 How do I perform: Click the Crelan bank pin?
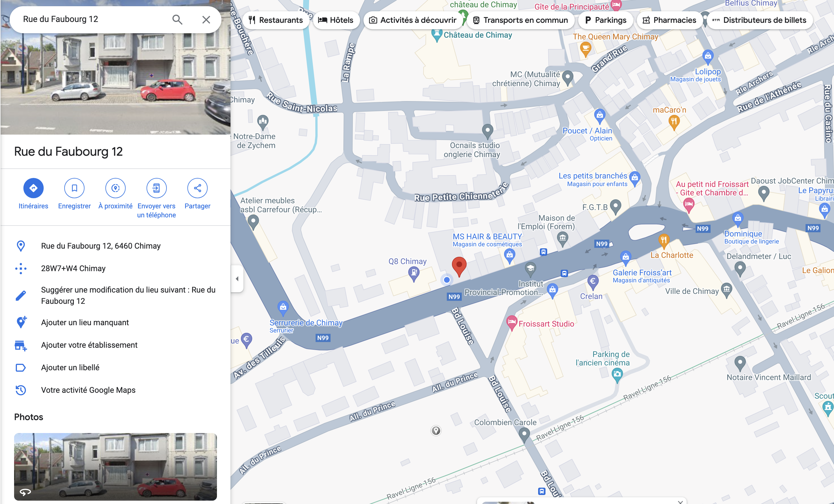(x=593, y=282)
